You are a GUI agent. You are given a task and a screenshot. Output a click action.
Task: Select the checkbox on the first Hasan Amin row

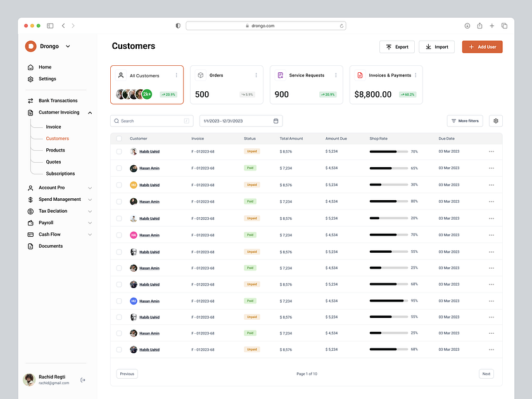click(x=118, y=168)
